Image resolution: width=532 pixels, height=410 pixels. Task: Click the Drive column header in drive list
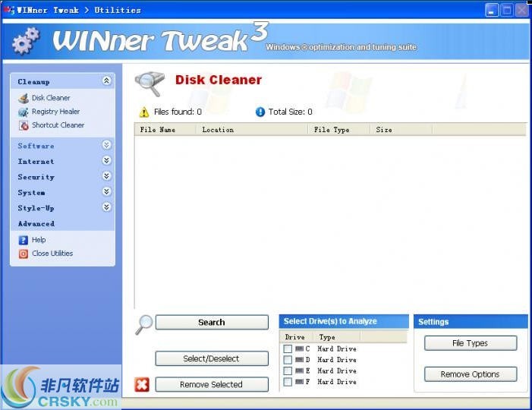point(297,337)
